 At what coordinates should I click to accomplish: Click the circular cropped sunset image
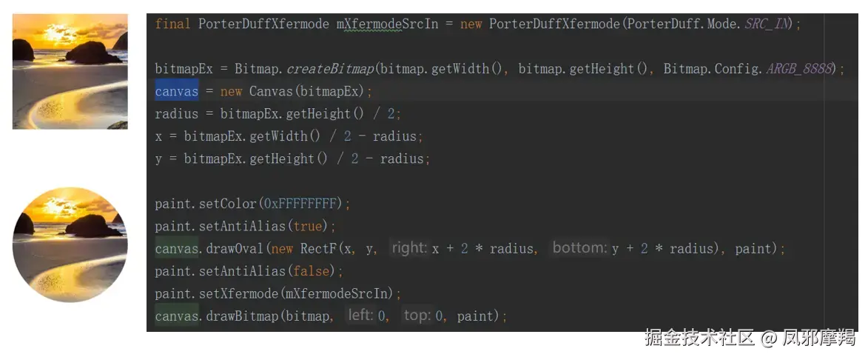(x=70, y=244)
